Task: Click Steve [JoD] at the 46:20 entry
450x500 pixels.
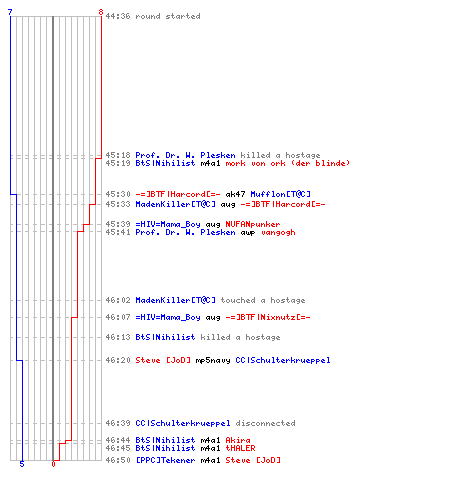Action: (163, 360)
